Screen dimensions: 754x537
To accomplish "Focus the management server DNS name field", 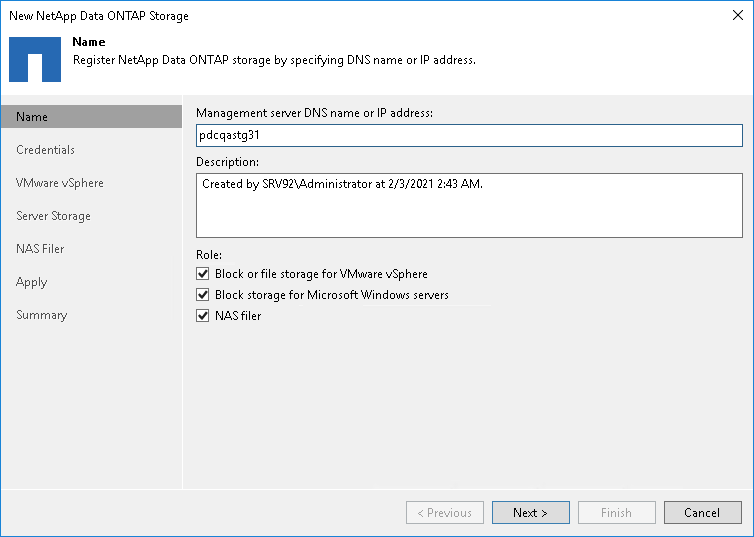I will pyautogui.click(x=469, y=136).
